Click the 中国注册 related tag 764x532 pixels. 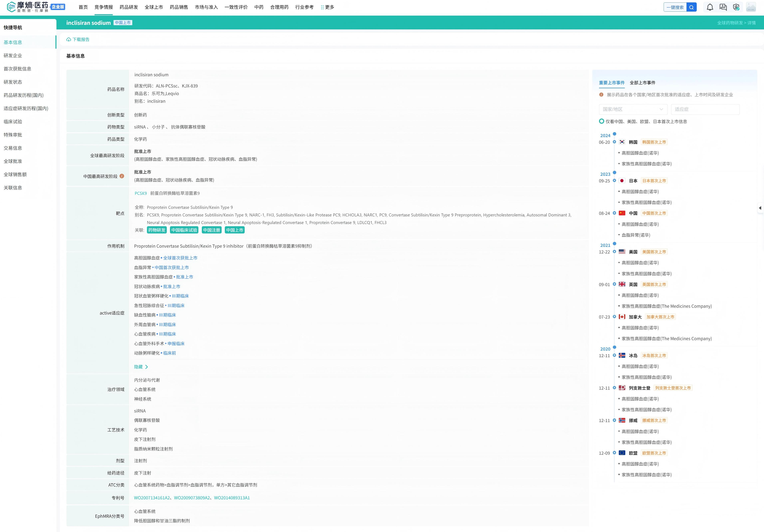coord(212,230)
